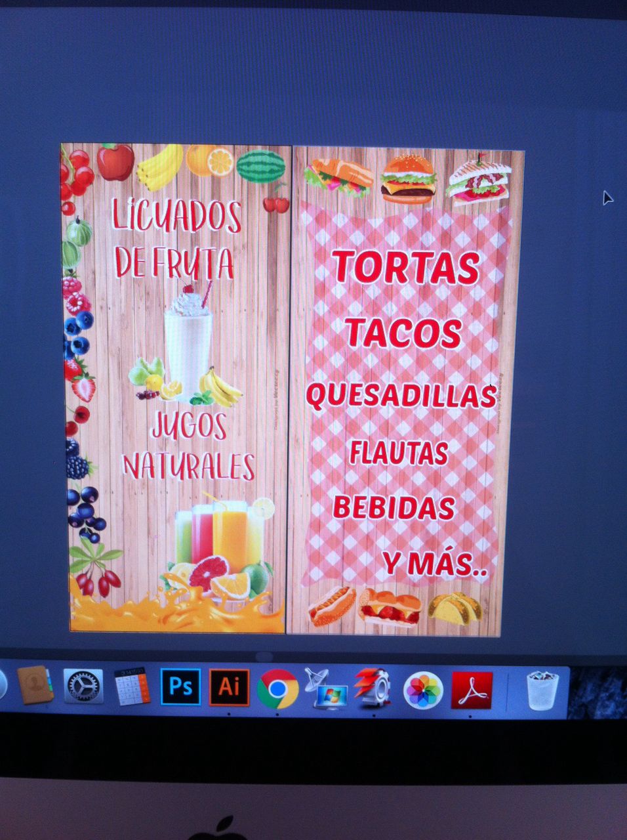The height and width of the screenshot is (840, 627).
Task: Open Adobe Acrobat Reader from the Dock
Action: click(471, 688)
